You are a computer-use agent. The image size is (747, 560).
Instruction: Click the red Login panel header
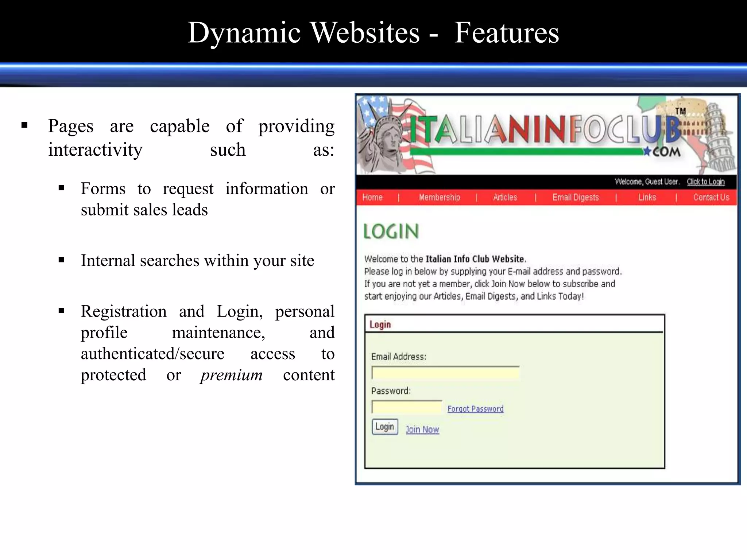380,324
